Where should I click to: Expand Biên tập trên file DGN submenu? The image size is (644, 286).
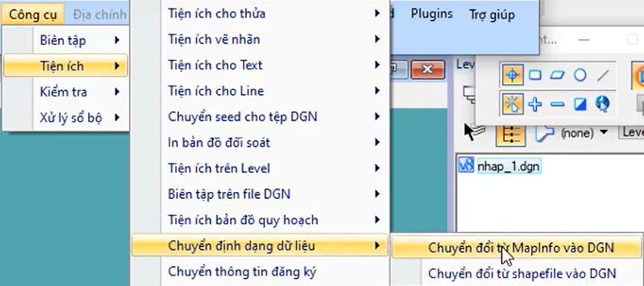pos(260,194)
